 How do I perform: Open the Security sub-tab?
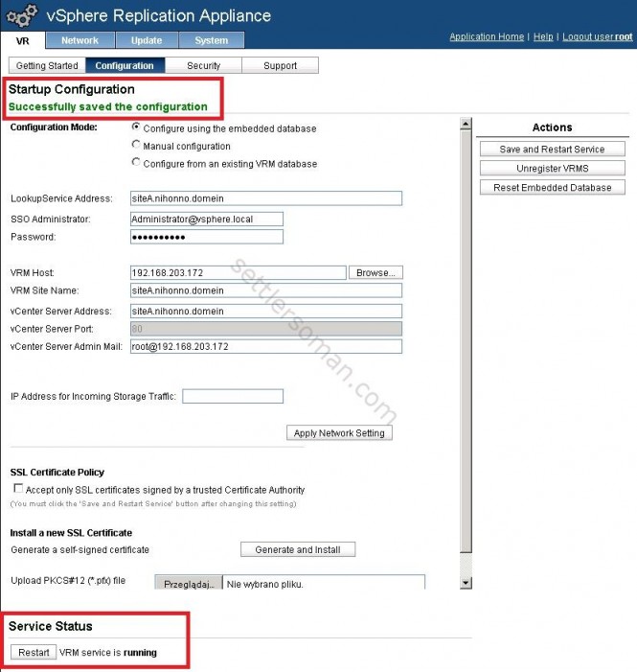(203, 66)
